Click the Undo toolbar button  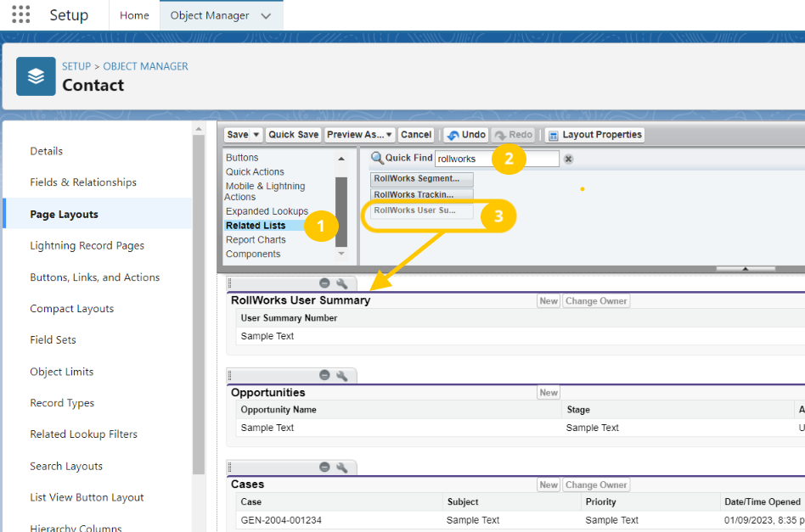(466, 135)
